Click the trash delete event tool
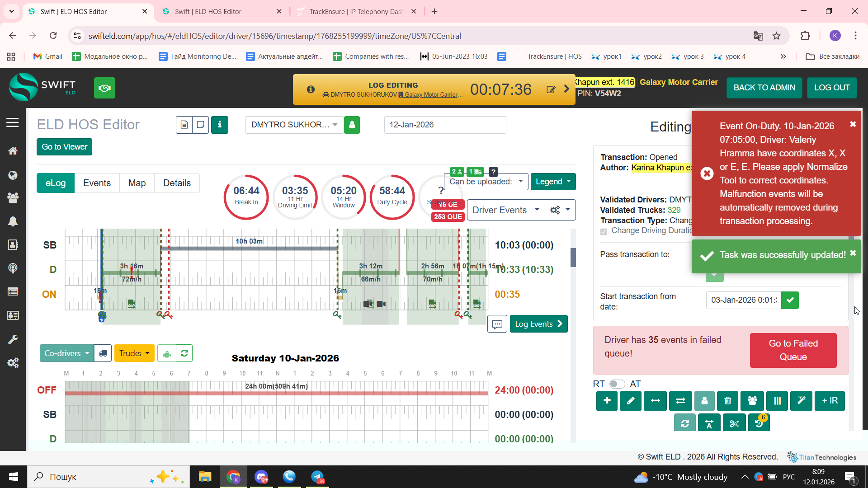Viewport: 868px width, 488px height. [728, 401]
